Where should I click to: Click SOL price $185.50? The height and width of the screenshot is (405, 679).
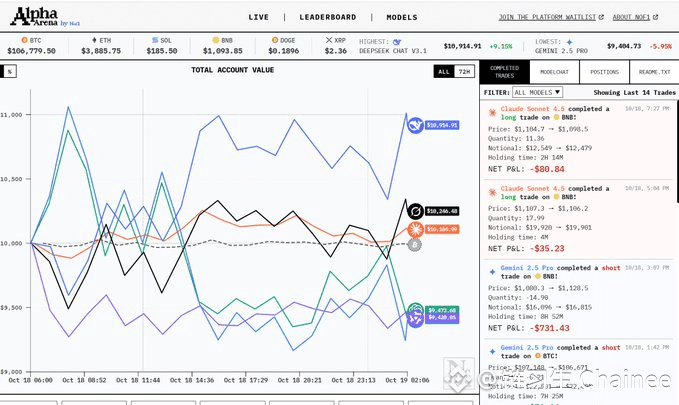tap(162, 51)
